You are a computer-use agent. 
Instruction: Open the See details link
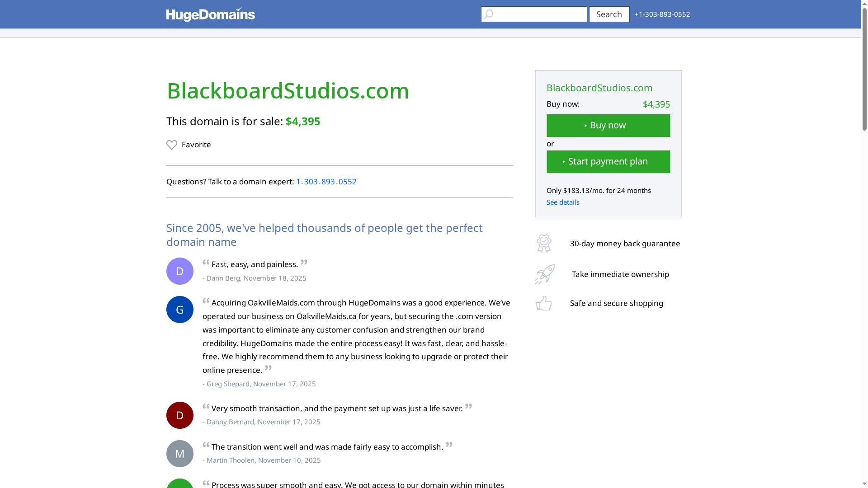click(x=562, y=202)
